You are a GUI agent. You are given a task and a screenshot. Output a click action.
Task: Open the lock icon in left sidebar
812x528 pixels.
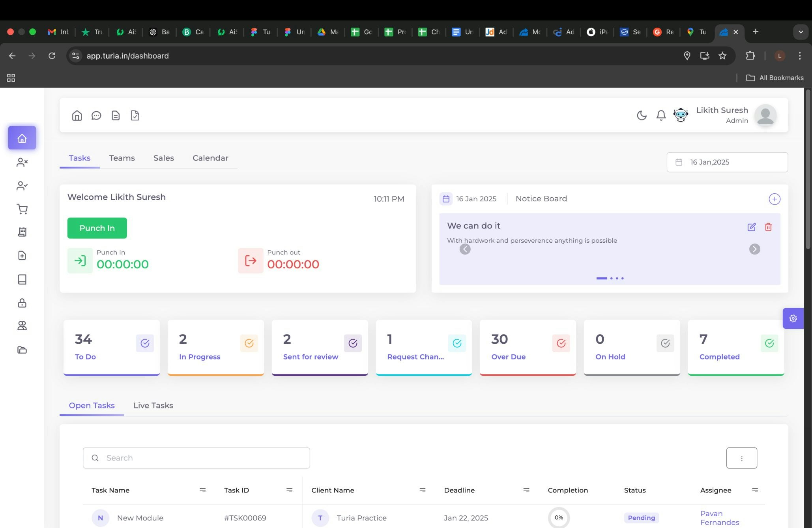click(22, 303)
